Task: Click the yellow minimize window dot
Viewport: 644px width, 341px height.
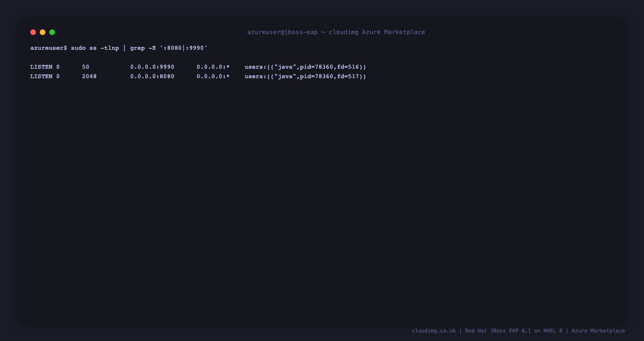Action: pos(43,32)
